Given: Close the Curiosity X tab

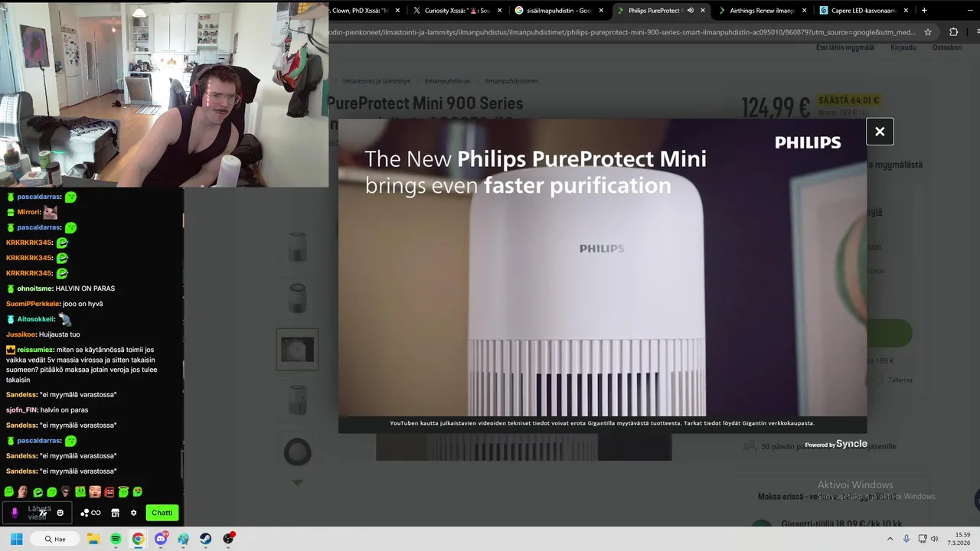Looking at the screenshot, I should [500, 11].
